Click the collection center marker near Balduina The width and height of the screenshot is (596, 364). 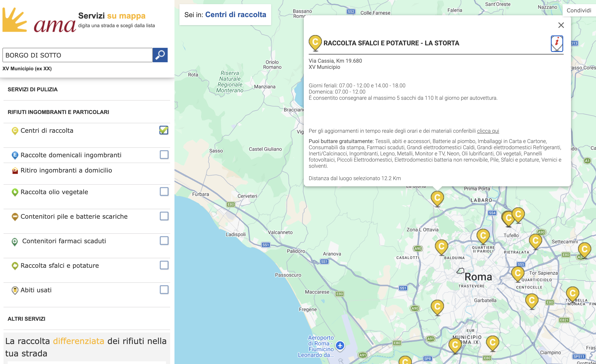[441, 247]
